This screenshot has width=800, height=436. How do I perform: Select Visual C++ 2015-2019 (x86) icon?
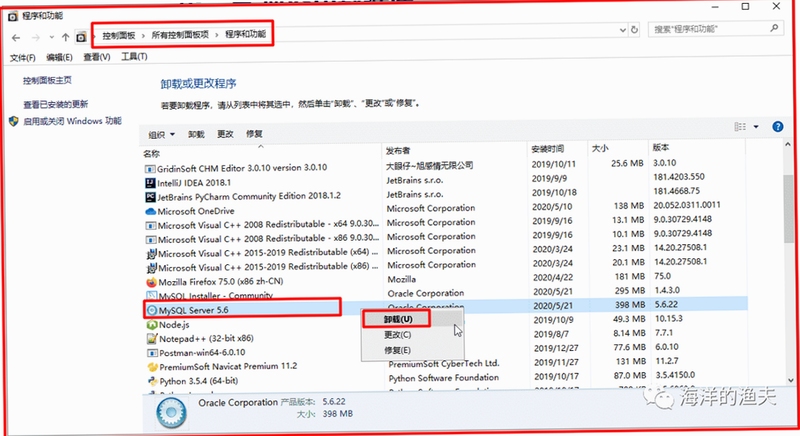[x=152, y=268]
